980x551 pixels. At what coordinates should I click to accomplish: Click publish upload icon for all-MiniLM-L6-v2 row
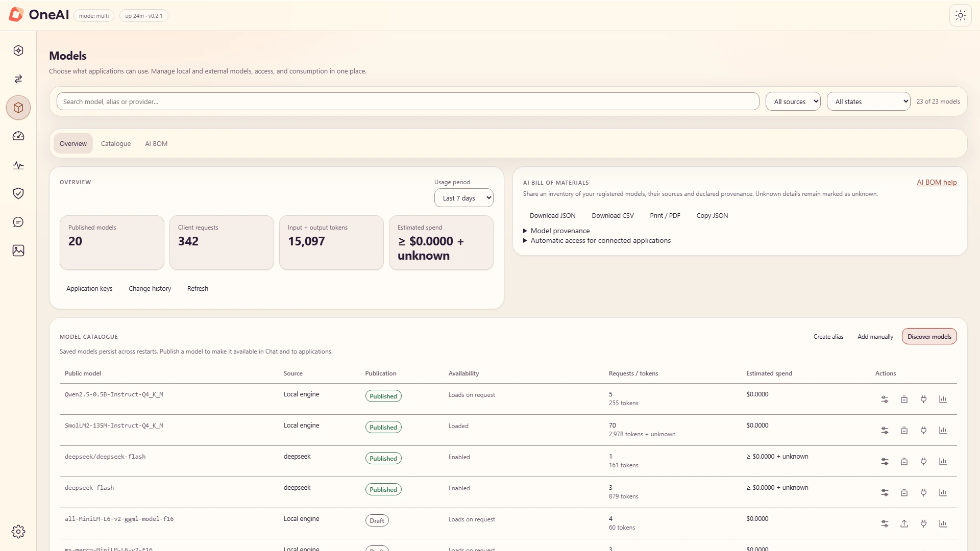(904, 524)
